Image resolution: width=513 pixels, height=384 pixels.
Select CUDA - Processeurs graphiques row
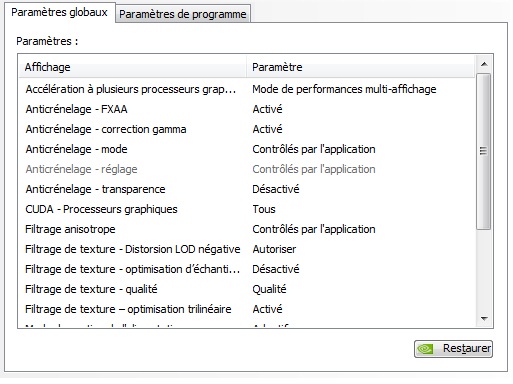(247, 209)
